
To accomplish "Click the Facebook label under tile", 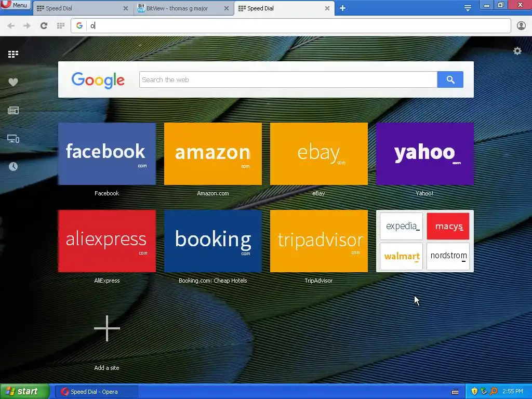I will click(107, 193).
